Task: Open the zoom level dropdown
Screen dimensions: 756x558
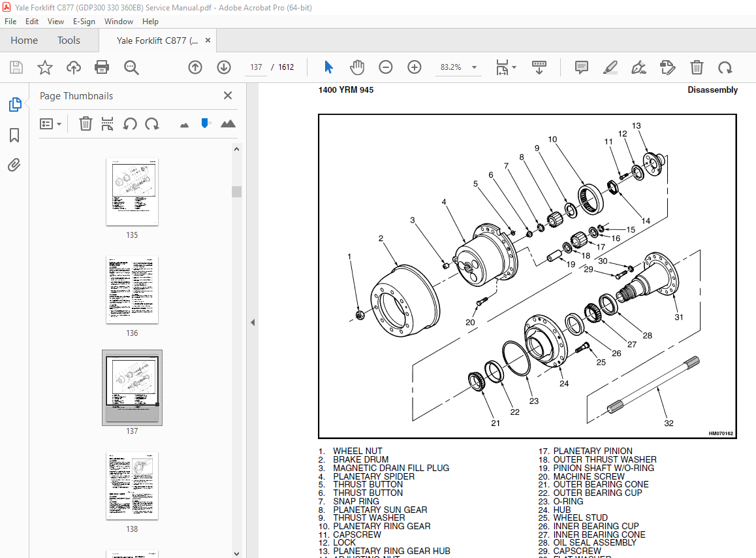Action: [x=475, y=67]
